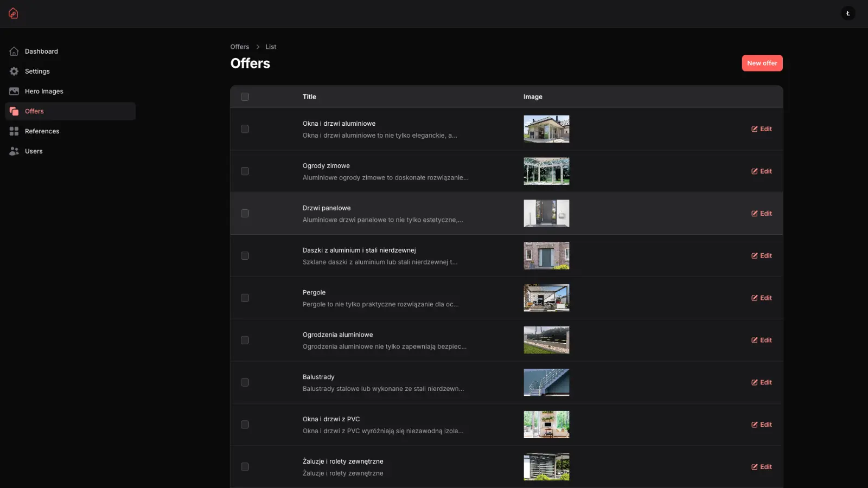Click the Dashboard home icon
Screen dimensions: 868x488
click(x=14, y=52)
